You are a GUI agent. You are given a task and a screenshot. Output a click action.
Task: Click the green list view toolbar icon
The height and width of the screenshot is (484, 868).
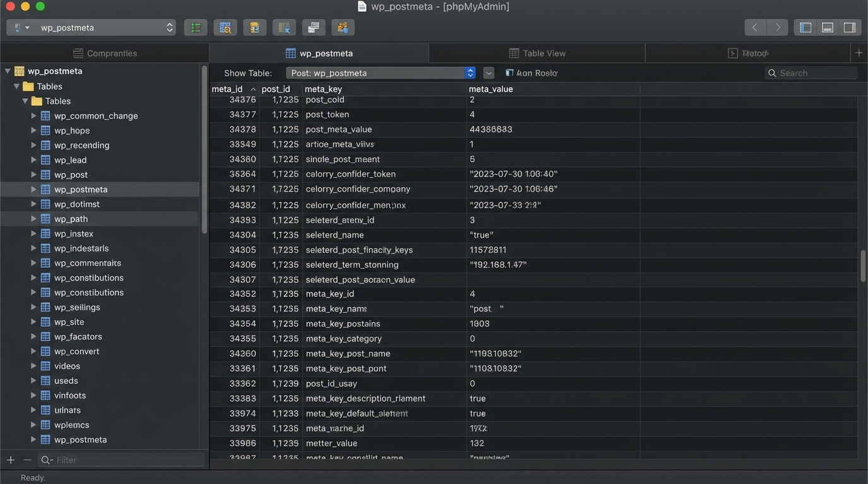(196, 28)
